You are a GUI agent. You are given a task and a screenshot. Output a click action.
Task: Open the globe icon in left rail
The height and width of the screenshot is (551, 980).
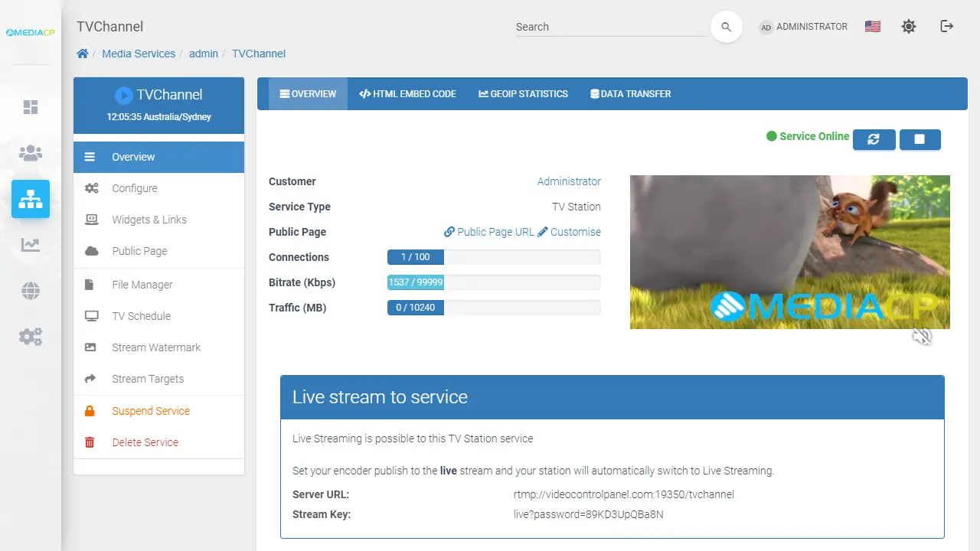pos(31,291)
